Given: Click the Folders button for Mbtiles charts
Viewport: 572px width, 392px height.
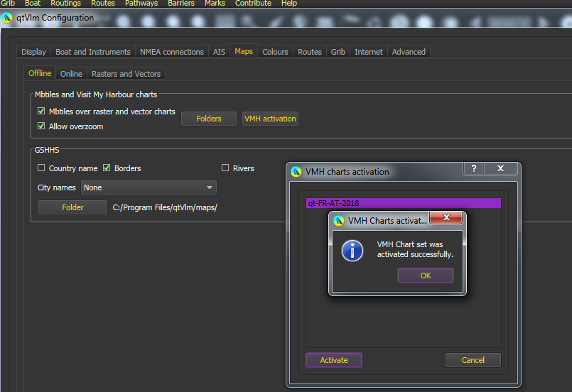Looking at the screenshot, I should point(209,119).
